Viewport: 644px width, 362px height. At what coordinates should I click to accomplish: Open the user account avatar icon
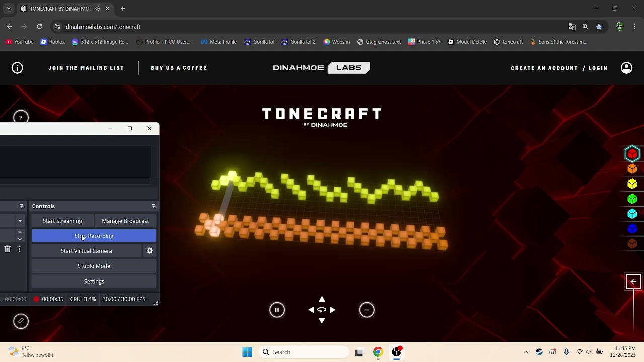(x=626, y=68)
